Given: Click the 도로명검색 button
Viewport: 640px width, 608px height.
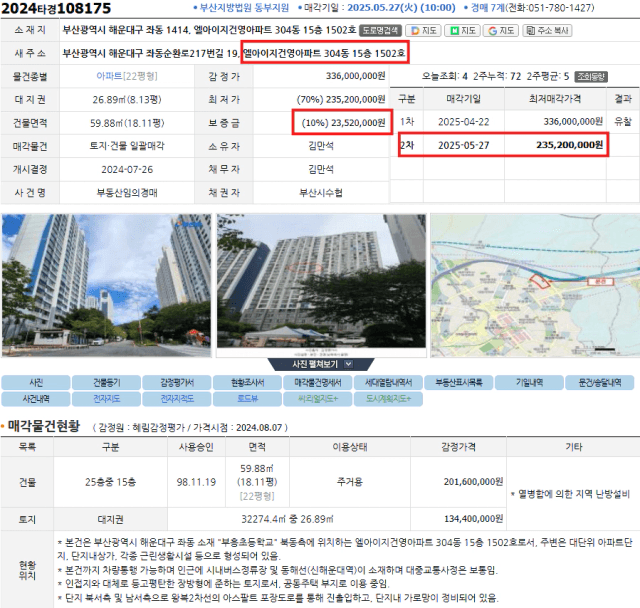Looking at the screenshot, I should point(380,31).
